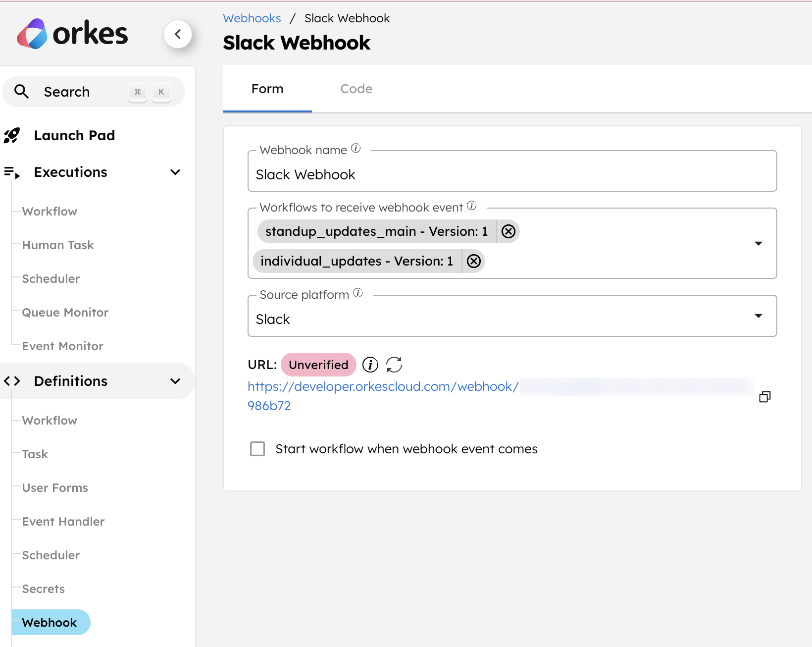
Task: Remove individual_updates workflow chip
Action: pos(474,261)
